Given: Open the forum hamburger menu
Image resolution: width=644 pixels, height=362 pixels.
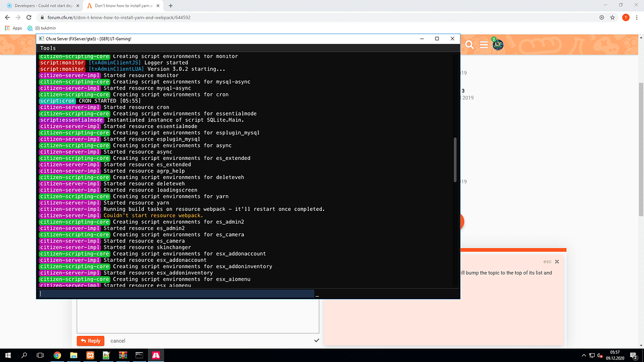Looking at the screenshot, I should 484,45.
